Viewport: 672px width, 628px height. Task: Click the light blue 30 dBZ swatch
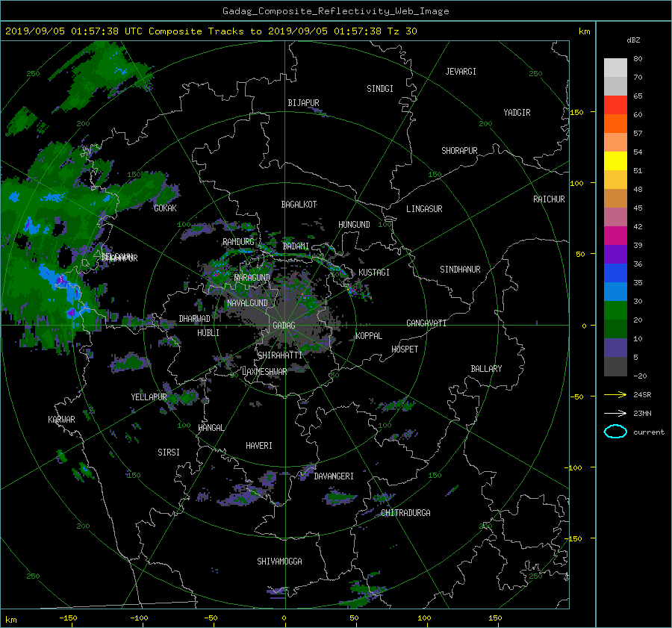coord(615,292)
